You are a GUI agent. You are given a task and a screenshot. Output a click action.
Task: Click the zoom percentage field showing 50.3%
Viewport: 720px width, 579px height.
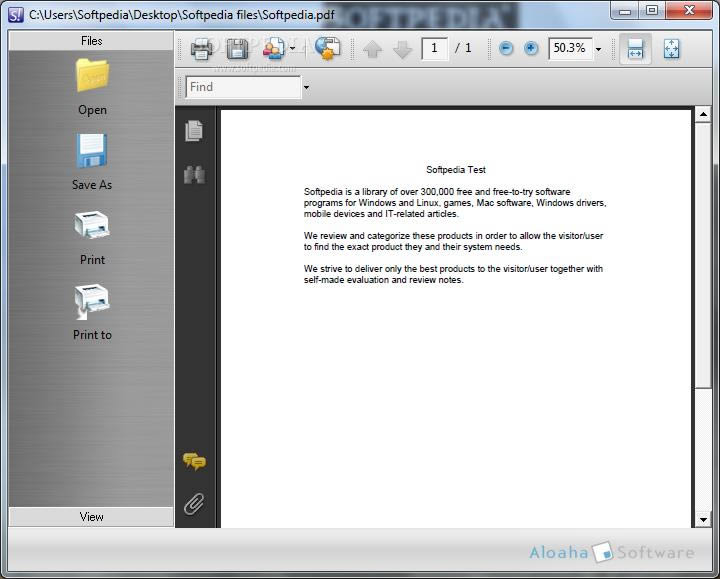point(570,48)
